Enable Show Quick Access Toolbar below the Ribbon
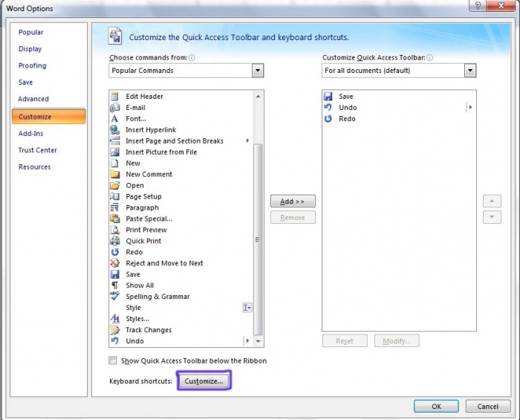 point(113,361)
